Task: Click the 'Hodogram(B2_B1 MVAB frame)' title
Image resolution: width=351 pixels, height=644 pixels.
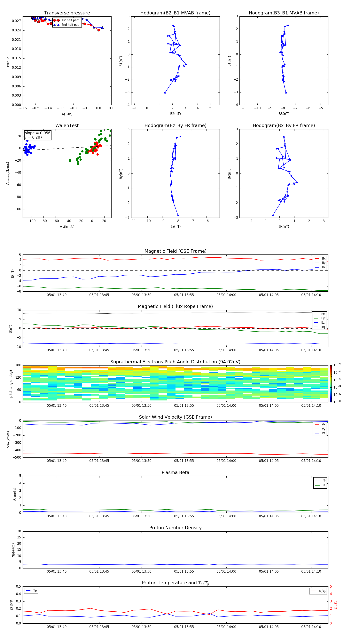Action: pos(175,13)
